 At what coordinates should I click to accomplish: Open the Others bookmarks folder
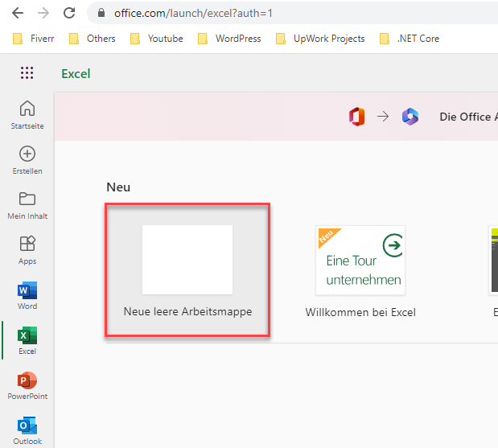pos(92,39)
